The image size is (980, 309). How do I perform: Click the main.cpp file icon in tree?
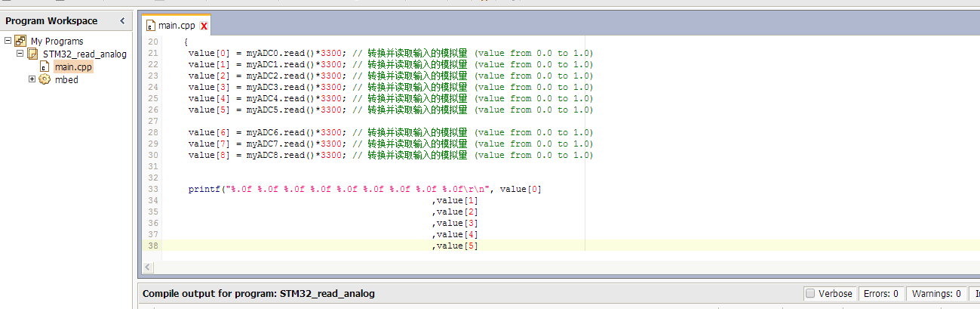45,67
